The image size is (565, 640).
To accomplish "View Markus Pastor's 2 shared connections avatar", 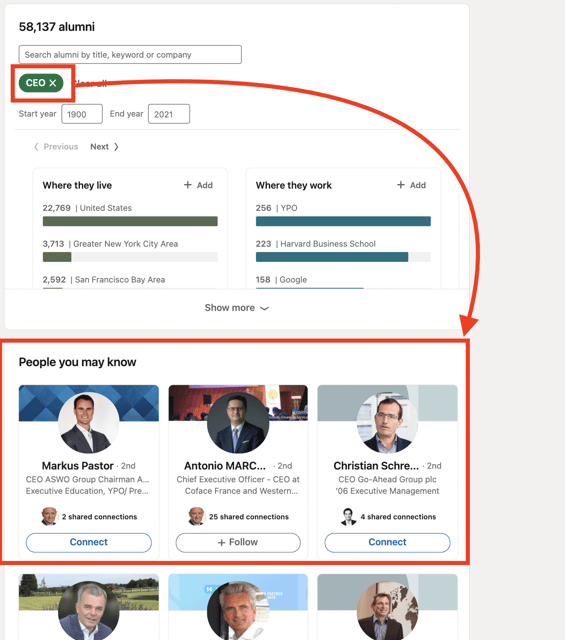I will (49, 516).
